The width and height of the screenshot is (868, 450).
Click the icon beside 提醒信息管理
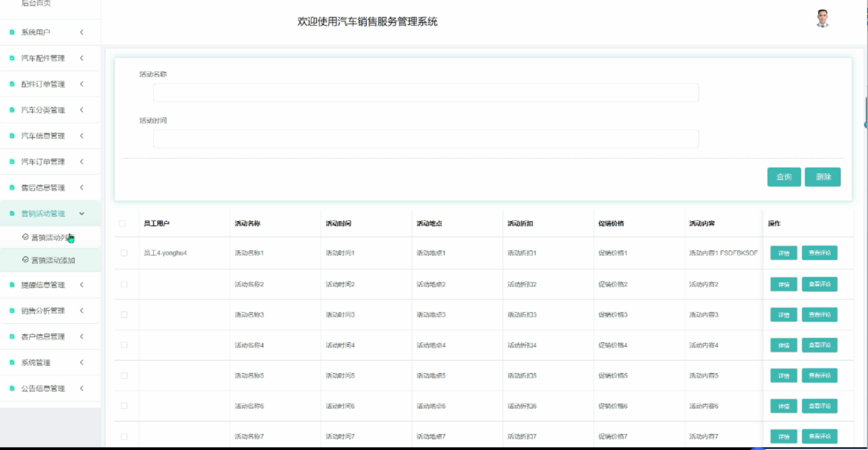coord(12,285)
